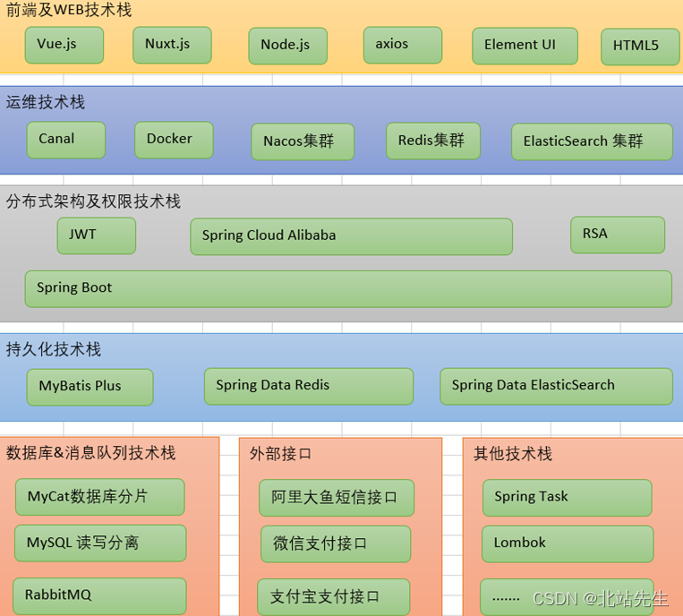This screenshot has width=683, height=616.
Task: Click the Spring Data Redis box
Action: 309,387
